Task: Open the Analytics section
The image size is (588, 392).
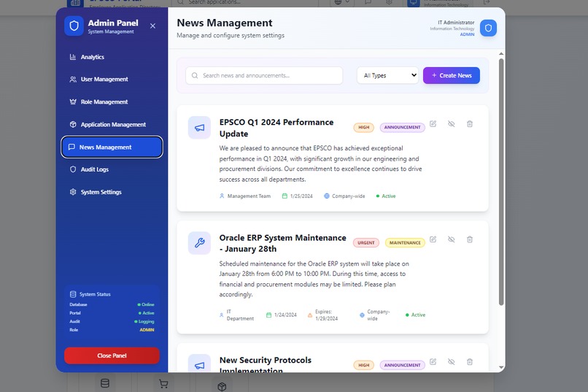Action: tap(112, 57)
